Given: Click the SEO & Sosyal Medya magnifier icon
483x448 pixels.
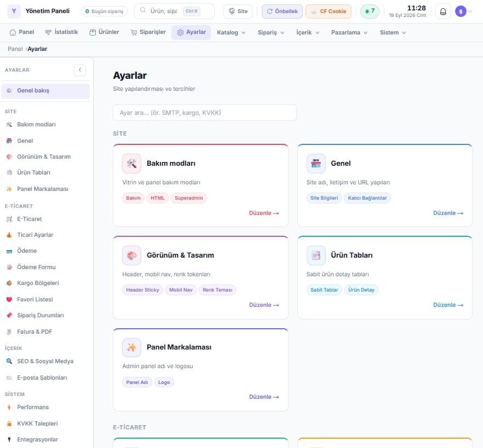Looking at the screenshot, I should pyautogui.click(x=9, y=361).
